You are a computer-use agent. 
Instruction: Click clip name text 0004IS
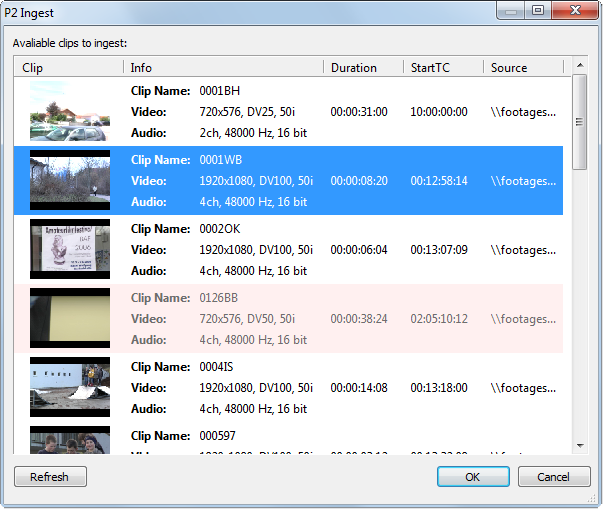[x=216, y=367]
